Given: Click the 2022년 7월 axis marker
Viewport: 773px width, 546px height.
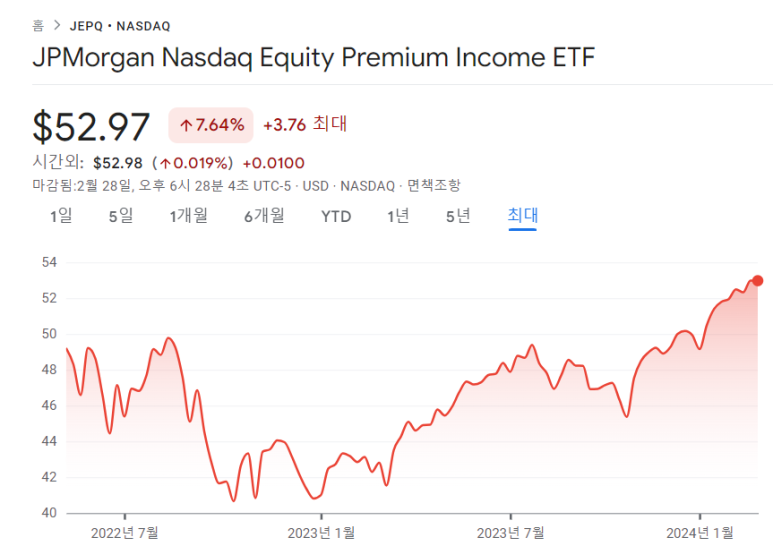Looking at the screenshot, I should click(x=125, y=533).
